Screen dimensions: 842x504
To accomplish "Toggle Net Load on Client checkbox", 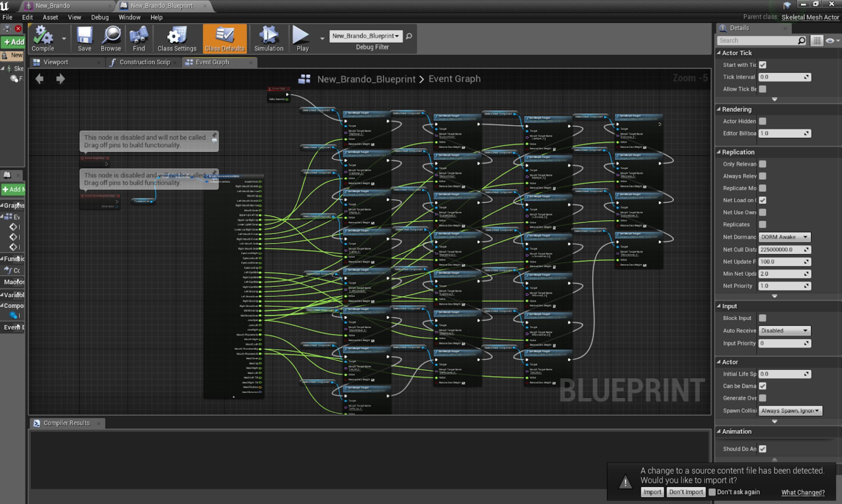I will pos(762,200).
